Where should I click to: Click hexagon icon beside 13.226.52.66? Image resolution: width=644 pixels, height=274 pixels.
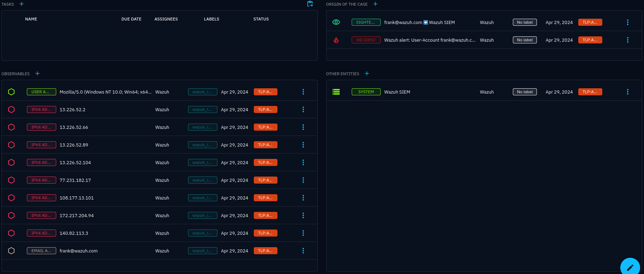[x=11, y=127]
